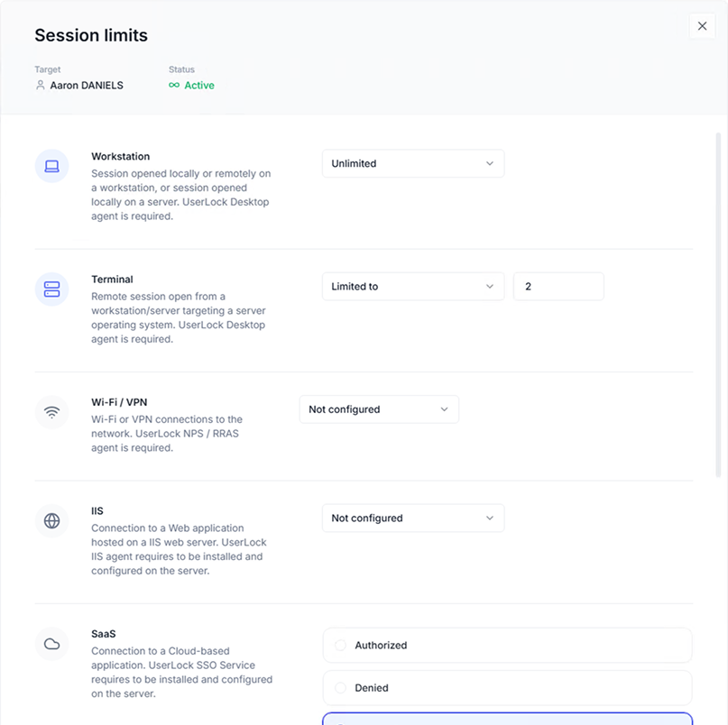Screen dimensions: 728x725
Task: Expand the Wi-Fi / VPN Not configured dropdown
Action: pos(379,409)
